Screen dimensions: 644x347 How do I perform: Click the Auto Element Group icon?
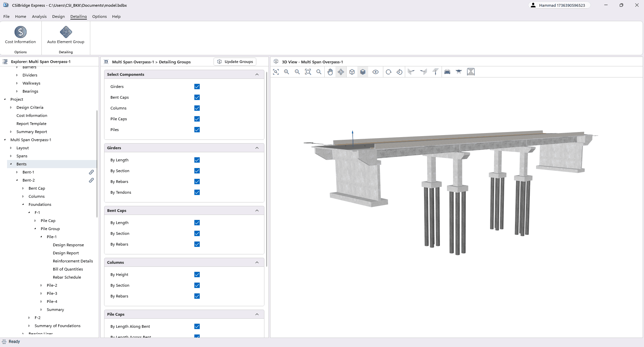(x=66, y=32)
